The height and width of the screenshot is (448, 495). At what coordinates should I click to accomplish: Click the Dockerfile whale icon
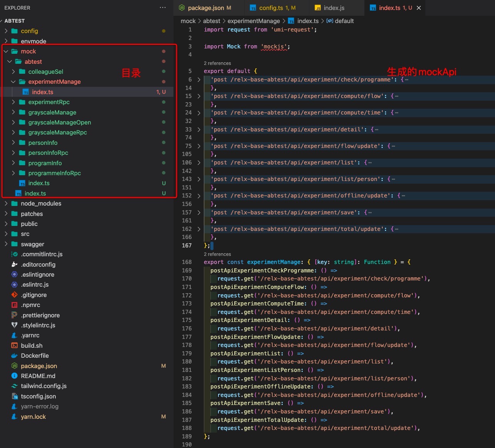click(x=15, y=356)
